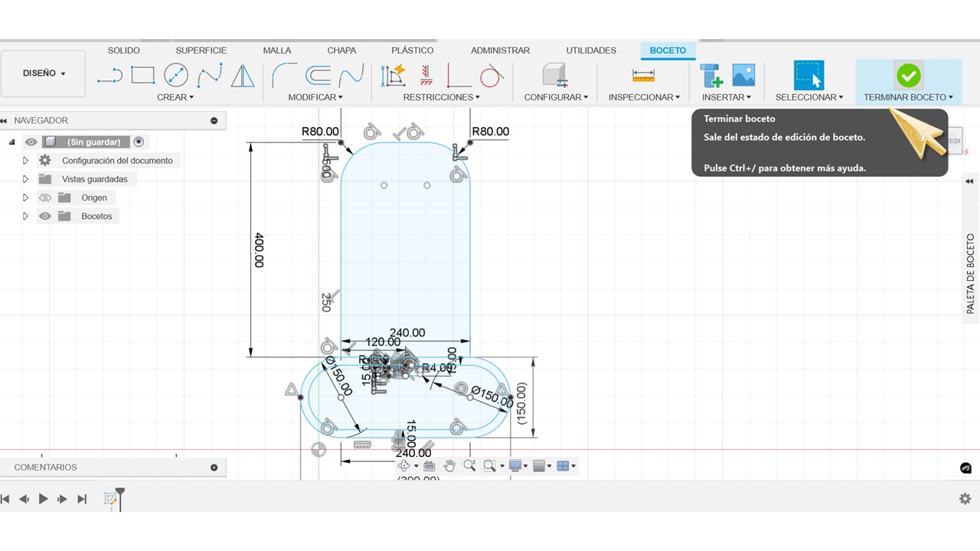Viewport: 980px width, 551px height.
Task: Open the RESTRICCIONES dropdown menu
Action: coord(441,97)
